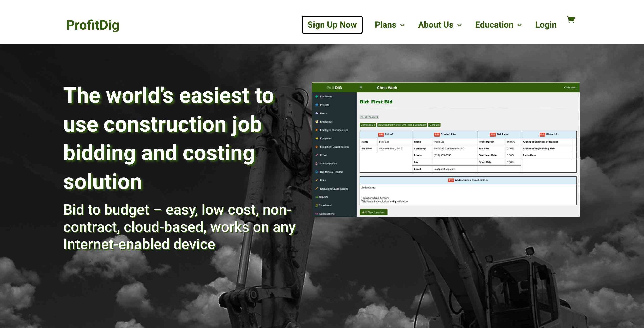The height and width of the screenshot is (328, 644).
Task: Click 'This is my first exclusion and qualification.' text
Action: tap(385, 202)
